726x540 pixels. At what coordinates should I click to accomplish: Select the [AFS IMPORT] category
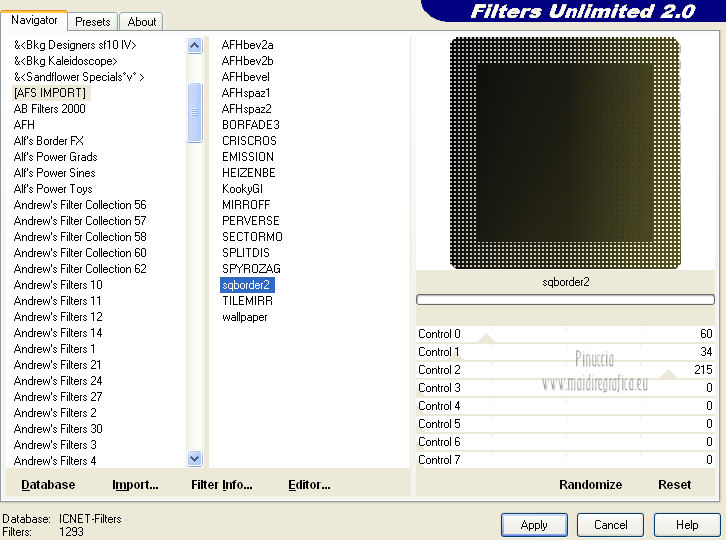50,93
